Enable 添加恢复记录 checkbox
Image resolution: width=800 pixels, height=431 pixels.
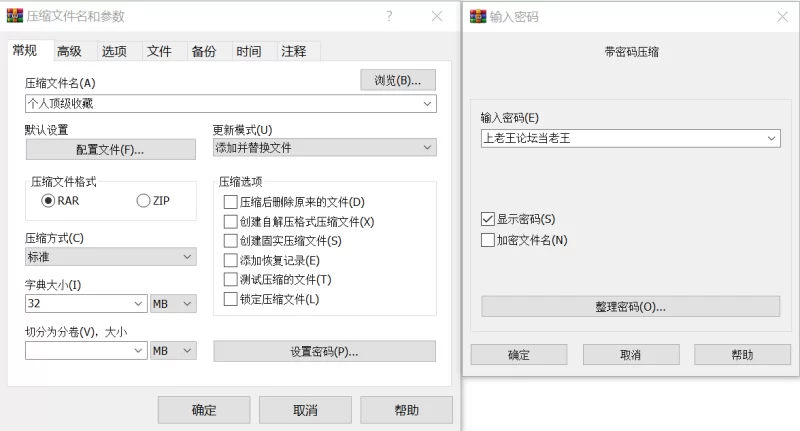(x=231, y=260)
